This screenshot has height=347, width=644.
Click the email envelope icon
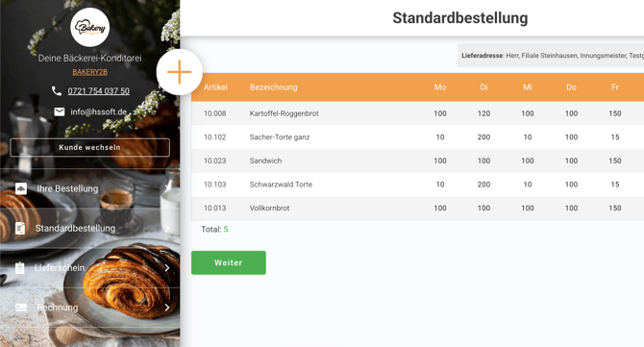[60, 112]
